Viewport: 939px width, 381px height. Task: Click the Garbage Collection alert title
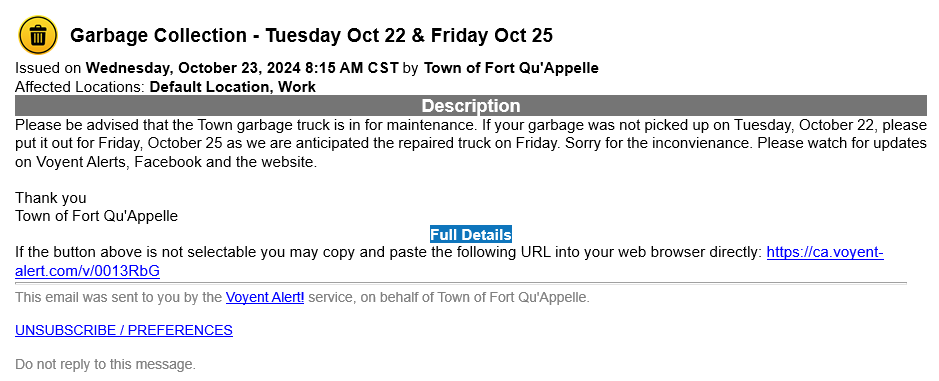click(311, 35)
